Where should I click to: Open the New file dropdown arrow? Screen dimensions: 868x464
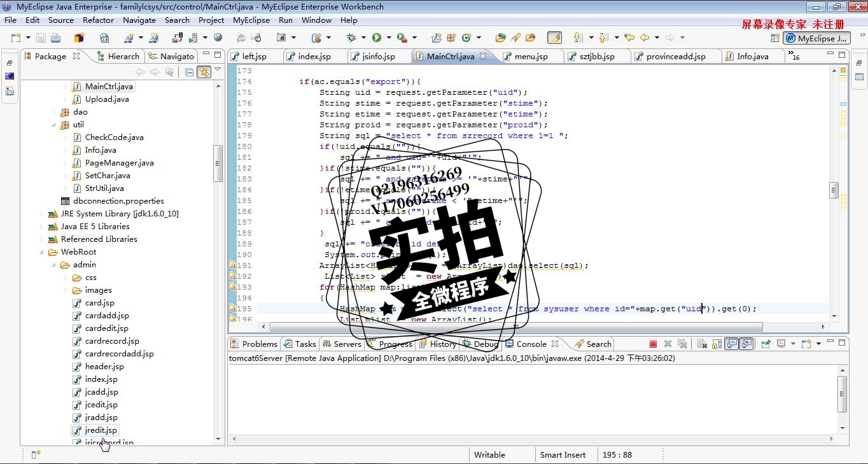click(x=28, y=38)
